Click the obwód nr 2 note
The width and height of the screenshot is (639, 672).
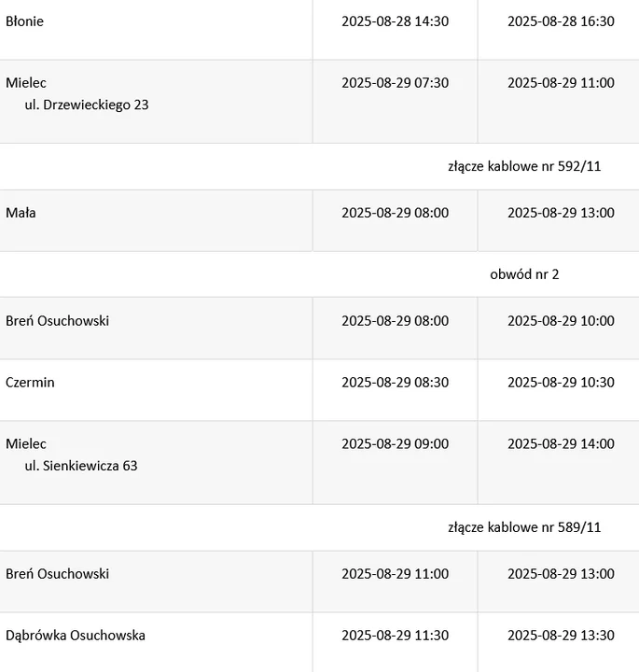click(x=524, y=274)
